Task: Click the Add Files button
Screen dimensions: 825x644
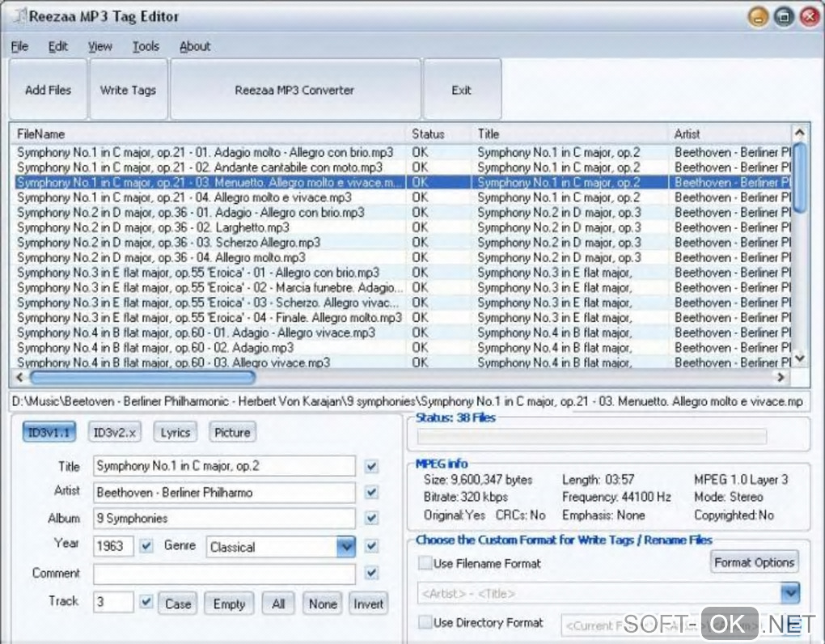Action: (48, 90)
